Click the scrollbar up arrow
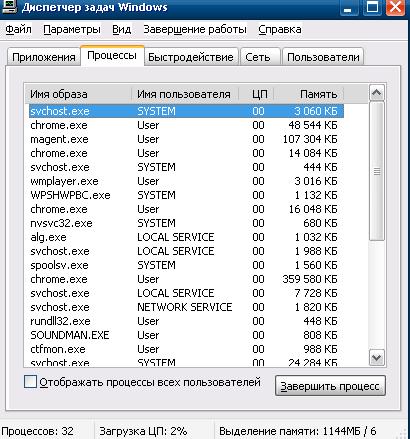Screen dimensions: 410x439 coord(377,93)
